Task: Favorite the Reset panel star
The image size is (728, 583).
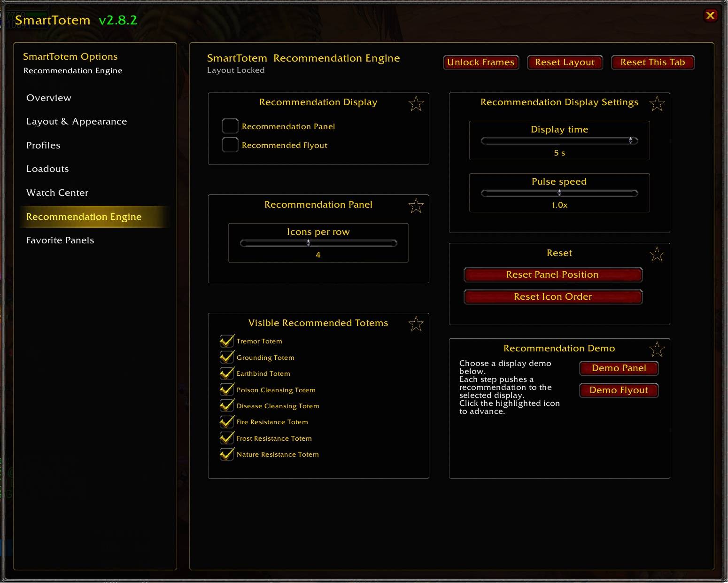Action: (657, 254)
